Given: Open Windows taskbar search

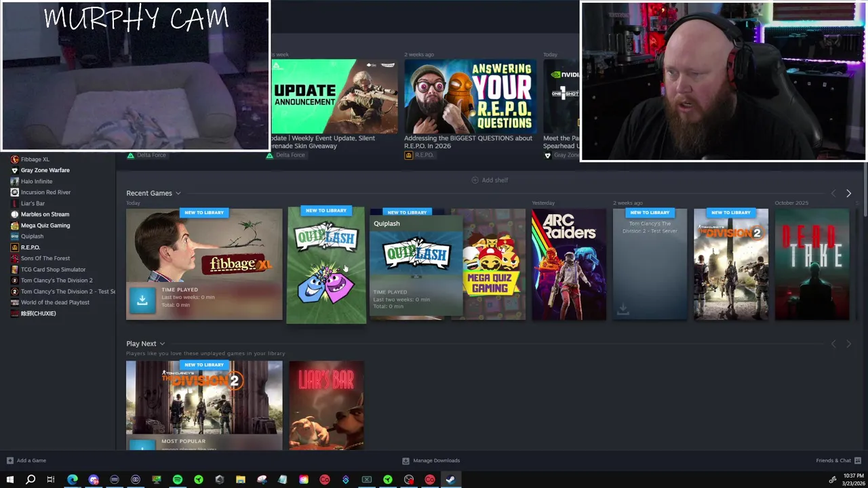Looking at the screenshot, I should coord(31,480).
